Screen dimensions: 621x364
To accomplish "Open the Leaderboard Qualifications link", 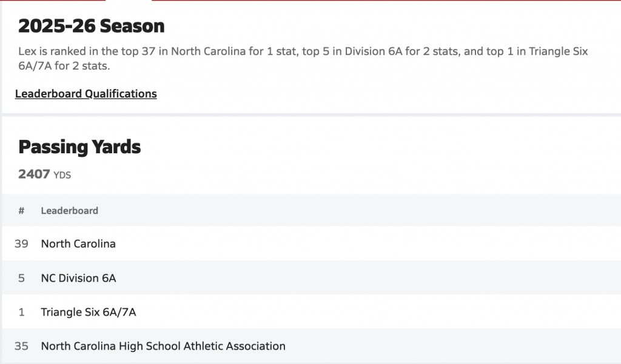I will click(x=86, y=94).
